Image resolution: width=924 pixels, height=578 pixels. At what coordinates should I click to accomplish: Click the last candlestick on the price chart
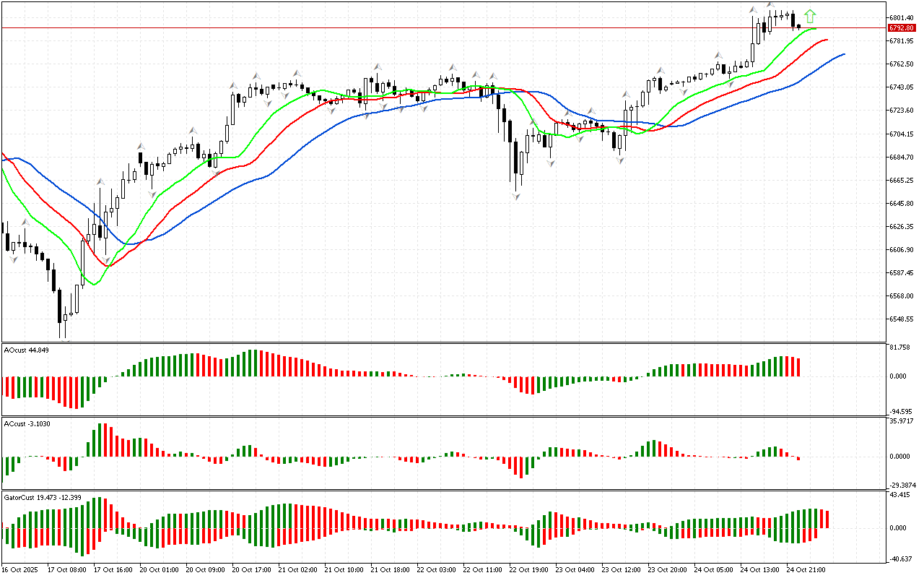tap(798, 27)
